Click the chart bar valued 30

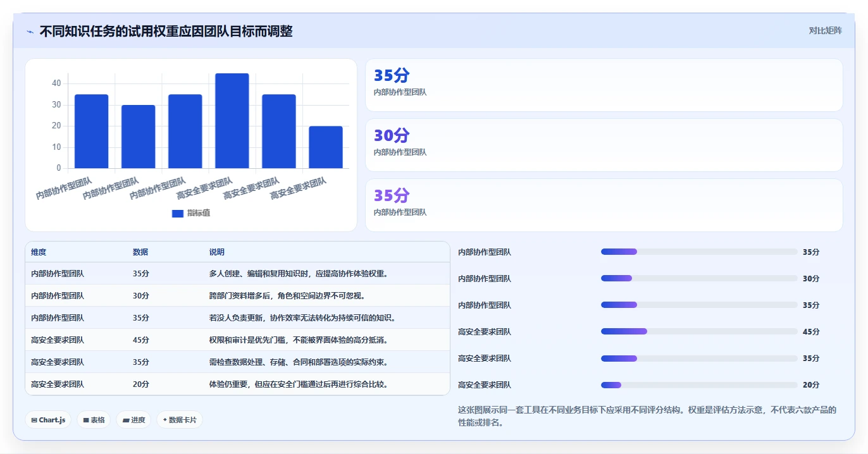(x=139, y=137)
